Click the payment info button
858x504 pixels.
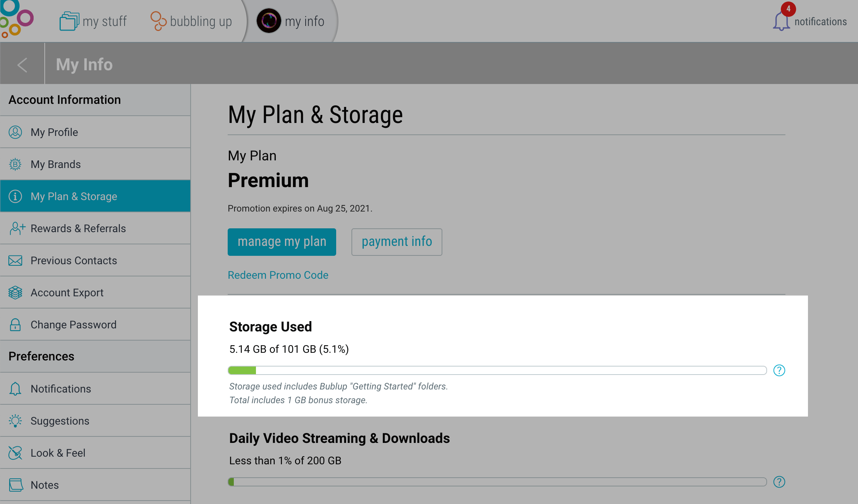pyautogui.click(x=397, y=242)
